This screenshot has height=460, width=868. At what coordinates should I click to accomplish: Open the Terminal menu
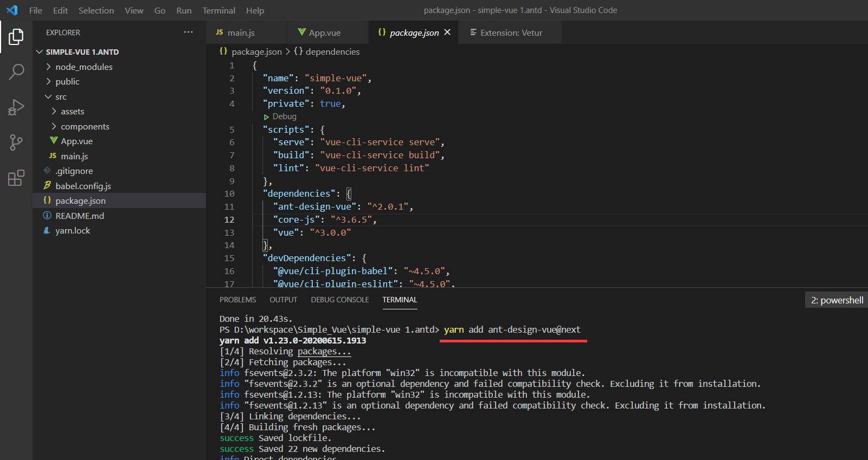point(219,10)
